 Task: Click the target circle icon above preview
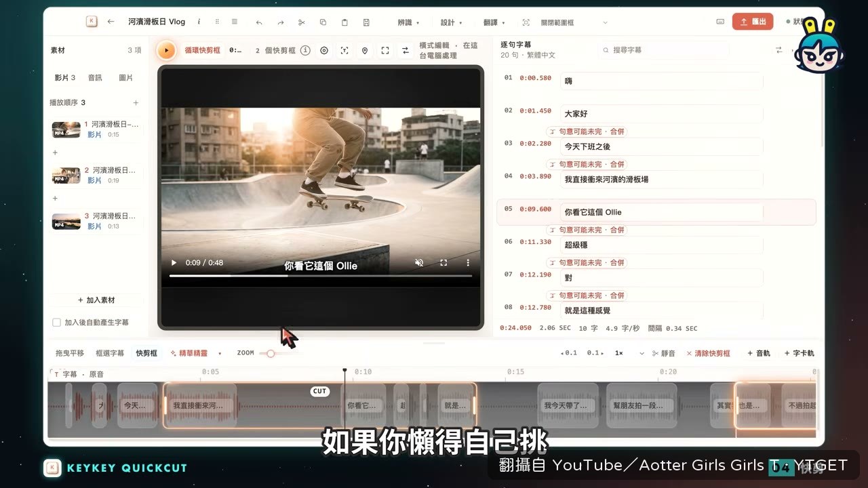tap(324, 50)
